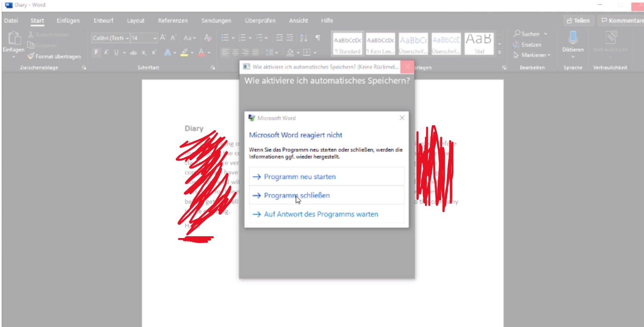644x327 pixels.
Task: Choose Auf Antwort des Programms warten
Action: click(x=327, y=214)
